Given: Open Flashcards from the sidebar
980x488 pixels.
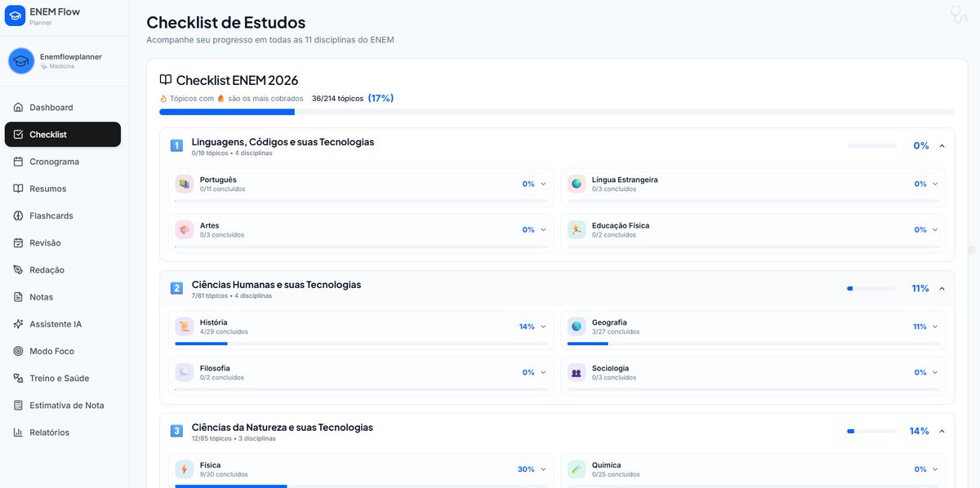Looking at the screenshot, I should 63,215.
